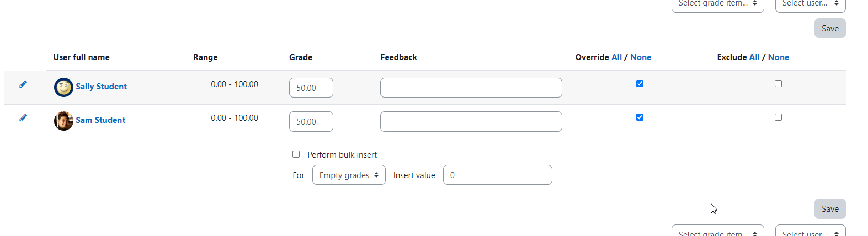Open Sally Student's avatar picture

[63, 87]
